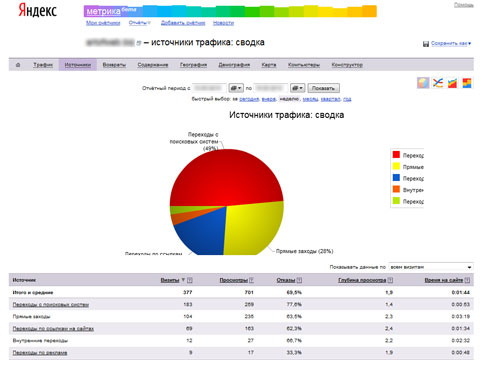Click the help icon next to Визиты column
Screen dimensions: 483x370
coord(190,280)
